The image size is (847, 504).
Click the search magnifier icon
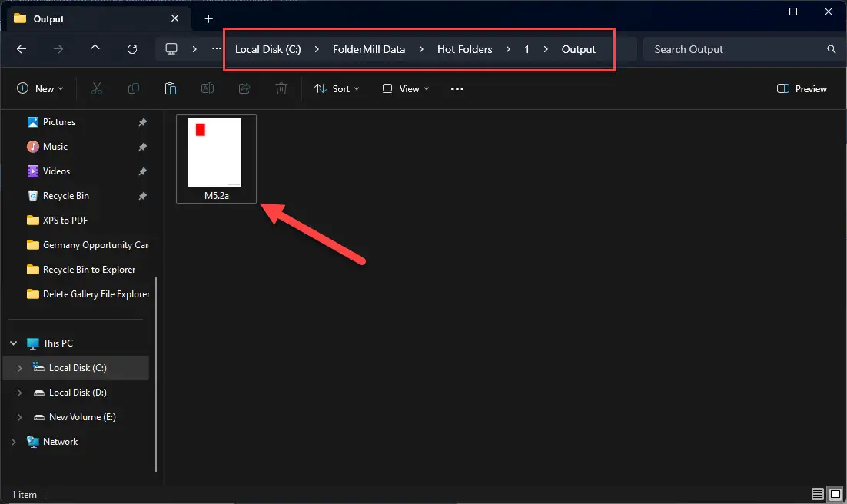pos(832,49)
